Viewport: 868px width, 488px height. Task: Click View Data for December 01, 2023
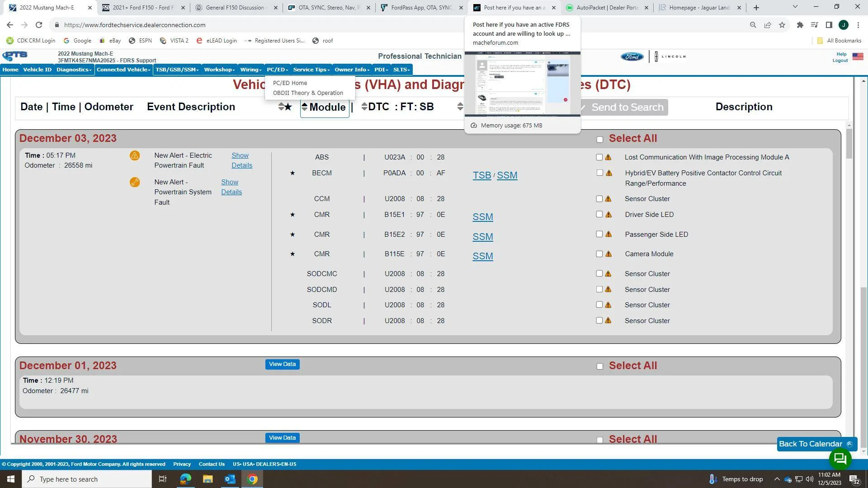pyautogui.click(x=282, y=364)
